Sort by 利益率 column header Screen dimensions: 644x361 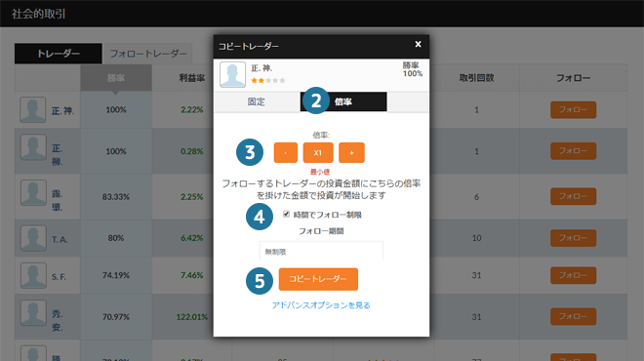coord(192,78)
